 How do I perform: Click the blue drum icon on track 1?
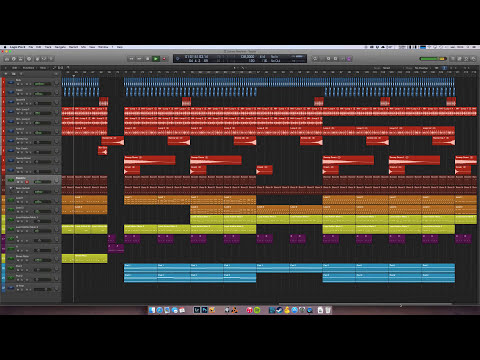point(11,82)
